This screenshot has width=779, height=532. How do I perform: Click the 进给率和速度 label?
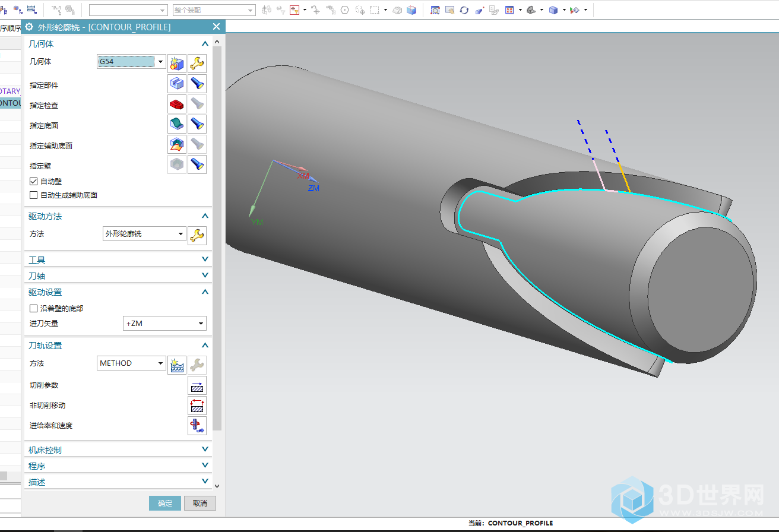pyautogui.click(x=51, y=426)
